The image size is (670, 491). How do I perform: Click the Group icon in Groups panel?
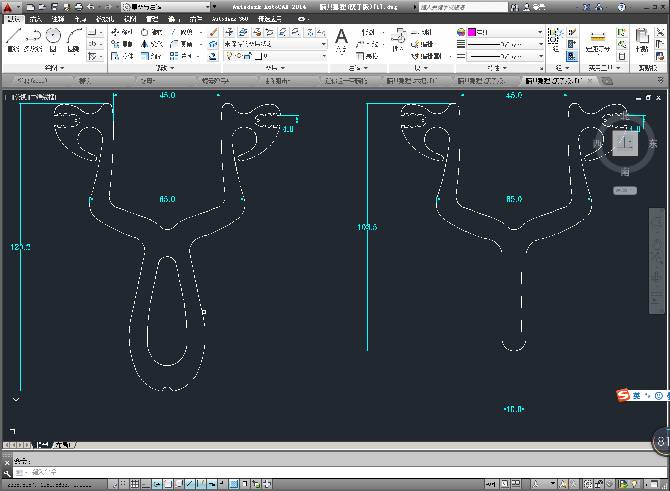pos(554,39)
